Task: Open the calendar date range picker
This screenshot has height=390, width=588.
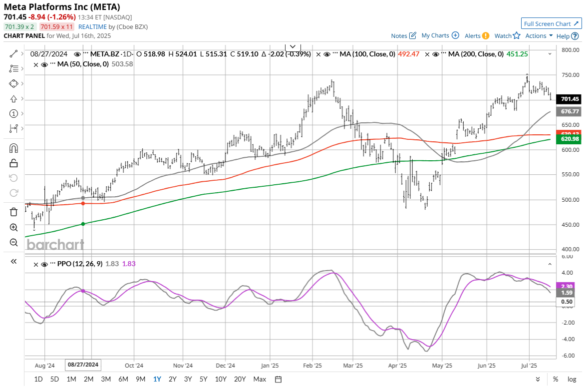Action: tap(278, 379)
